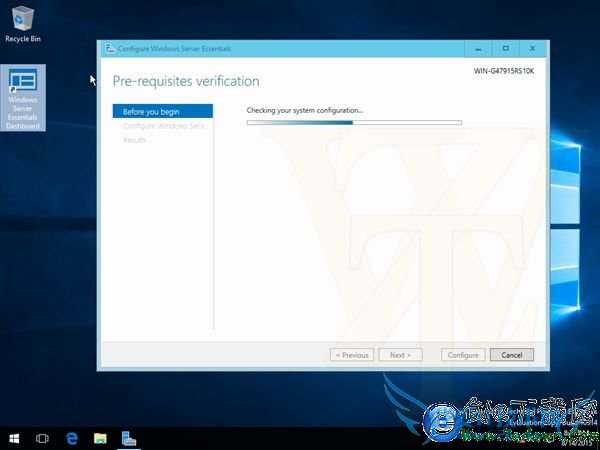Click the Configure Windows Server Essentials title
The width and height of the screenshot is (600, 450).
click(174, 49)
